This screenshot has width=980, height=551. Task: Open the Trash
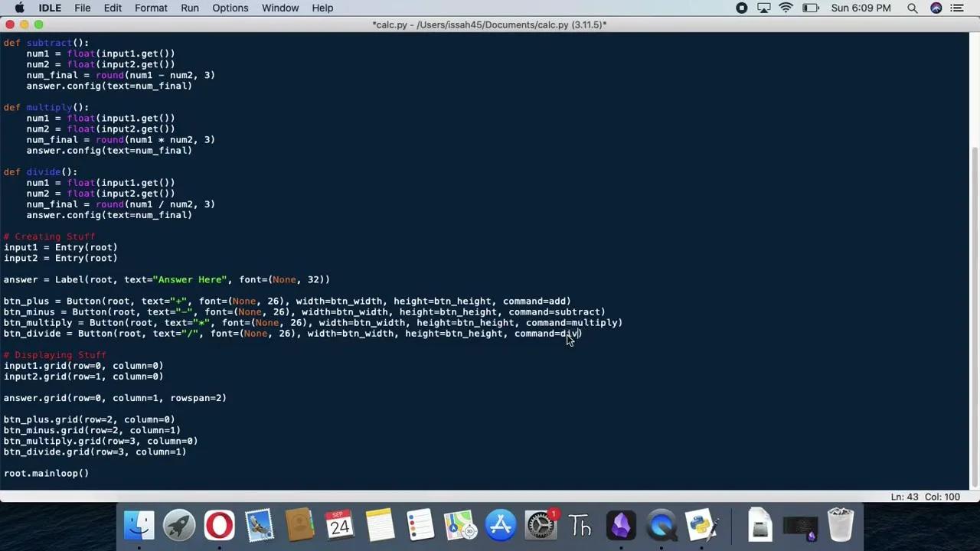[x=840, y=525]
